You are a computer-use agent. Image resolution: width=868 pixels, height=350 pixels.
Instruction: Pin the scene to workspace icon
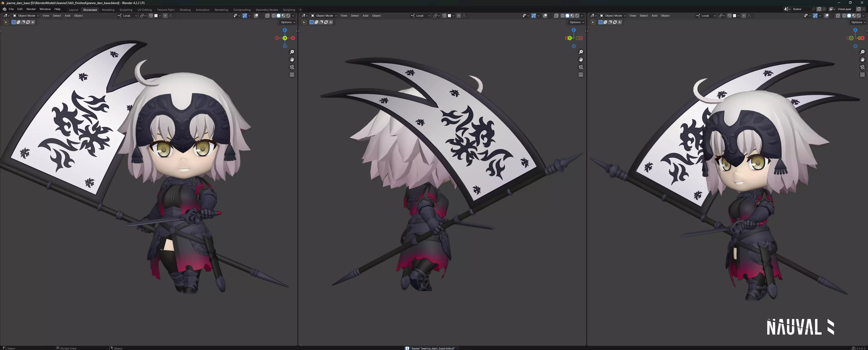pyautogui.click(x=813, y=9)
